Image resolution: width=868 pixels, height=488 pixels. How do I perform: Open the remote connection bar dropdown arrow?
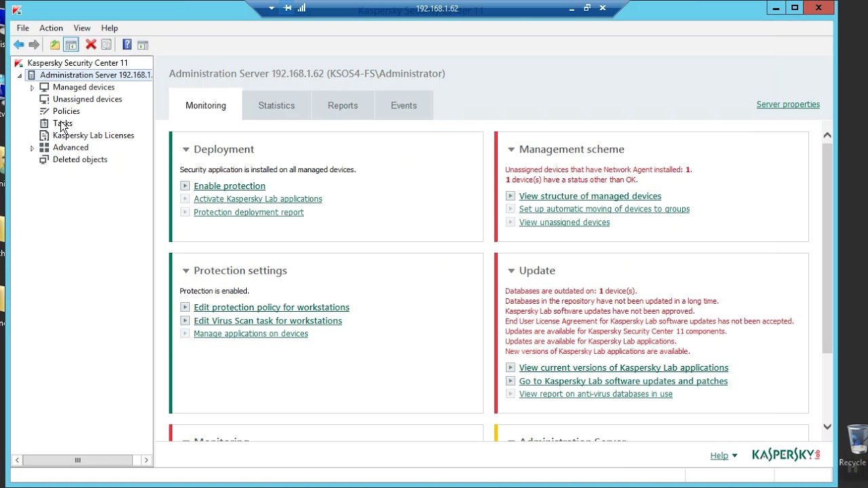tap(271, 8)
